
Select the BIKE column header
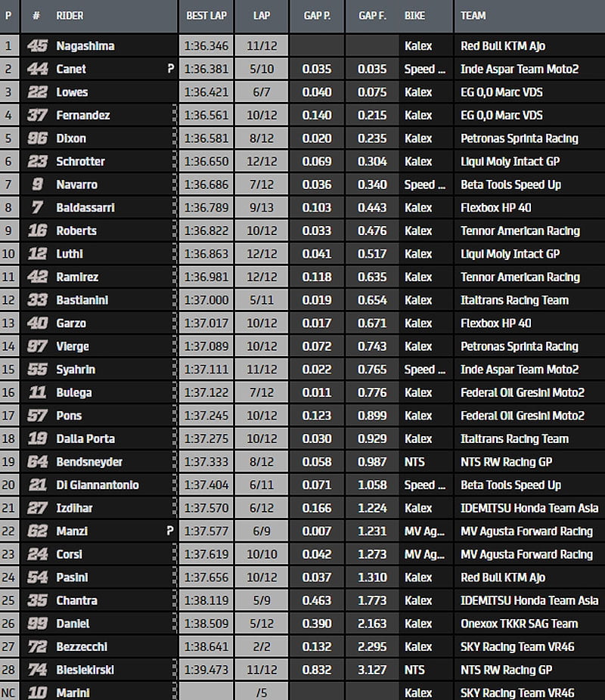(414, 15)
